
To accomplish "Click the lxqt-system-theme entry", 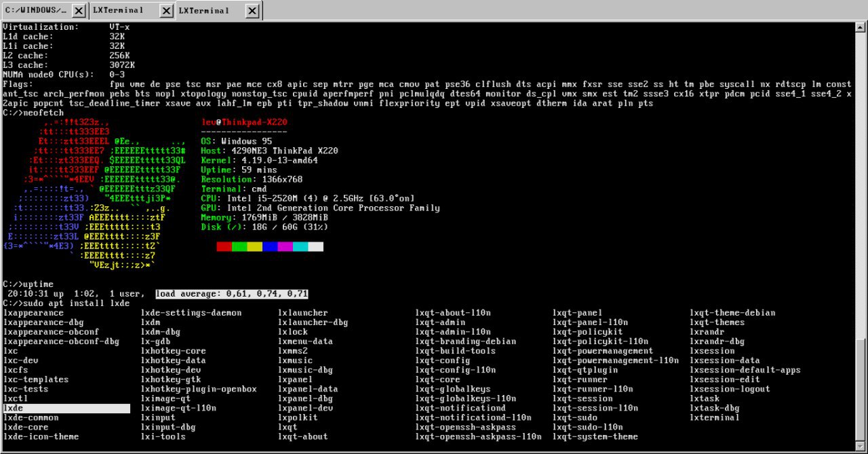I will point(595,436).
